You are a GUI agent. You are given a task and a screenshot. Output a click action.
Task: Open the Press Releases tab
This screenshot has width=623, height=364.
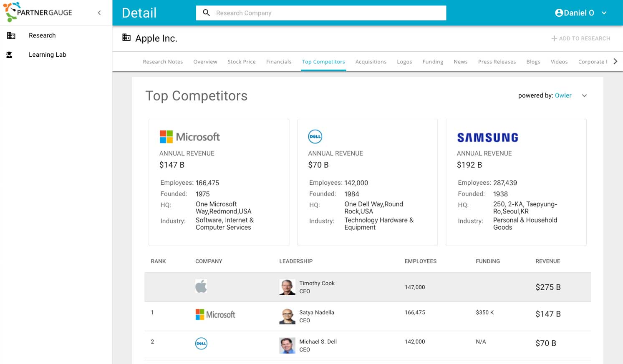(497, 62)
